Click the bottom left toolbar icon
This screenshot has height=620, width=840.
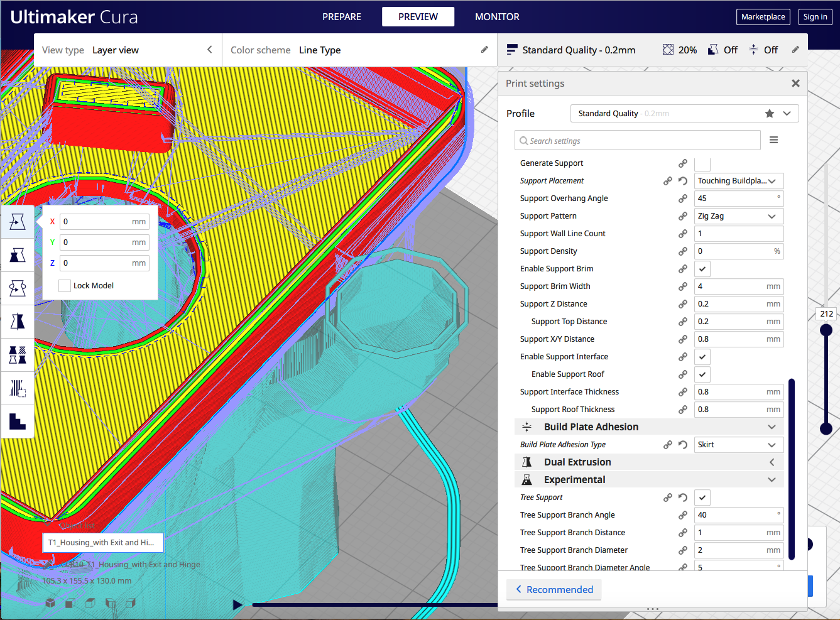point(18,421)
